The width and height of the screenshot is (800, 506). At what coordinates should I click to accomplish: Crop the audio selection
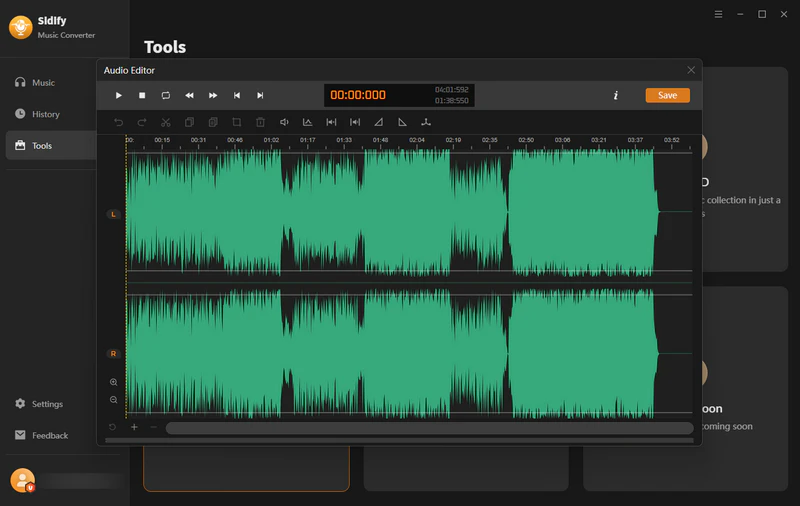click(x=237, y=122)
